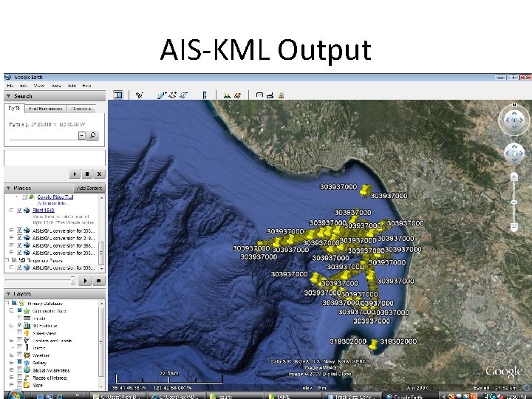Click the Places panel play button
Screen dimensions: 532x399
click(85, 281)
